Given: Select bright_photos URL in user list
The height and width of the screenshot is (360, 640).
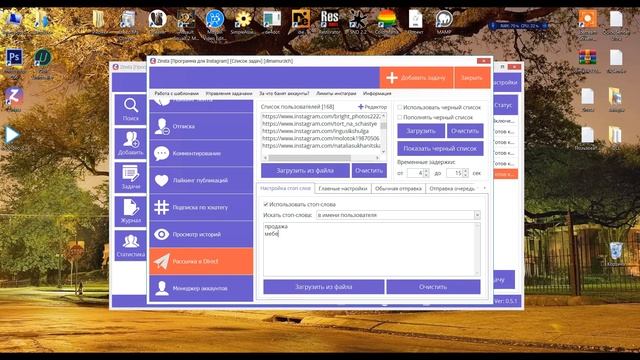Looking at the screenshot, I should pyautogui.click(x=321, y=116).
